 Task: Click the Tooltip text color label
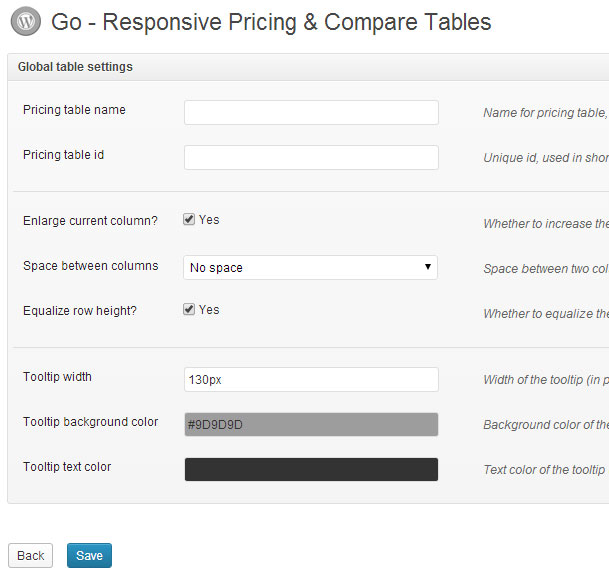pyautogui.click(x=67, y=467)
